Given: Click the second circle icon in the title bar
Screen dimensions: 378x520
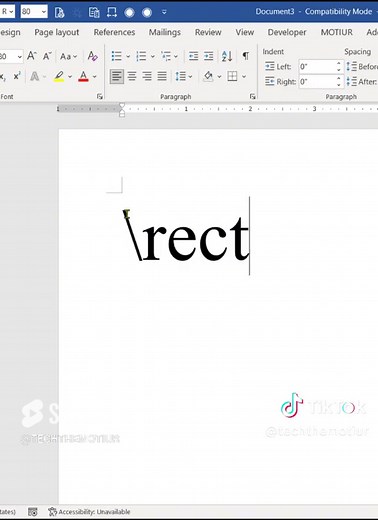Looking at the screenshot, I should [x=147, y=13].
